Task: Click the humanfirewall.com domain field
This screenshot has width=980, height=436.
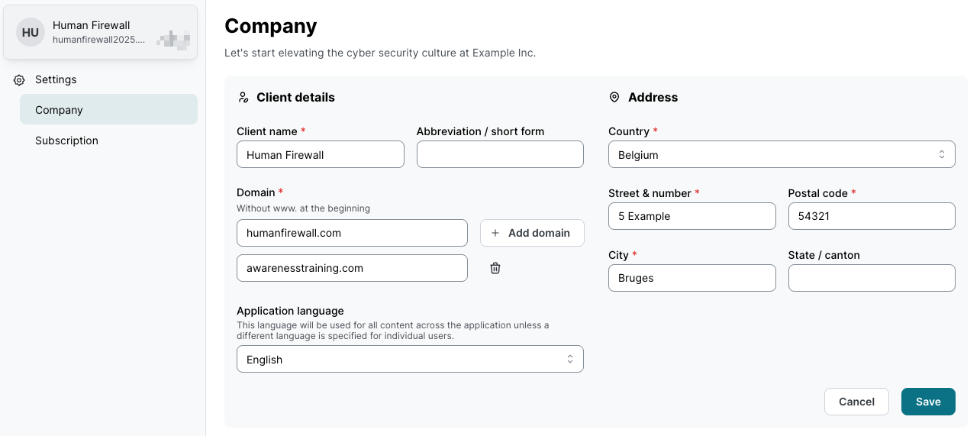Action: (x=352, y=233)
